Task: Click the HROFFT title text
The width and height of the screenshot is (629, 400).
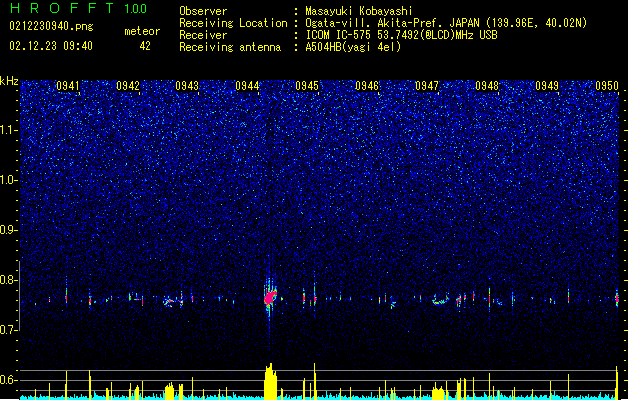Action: click(62, 8)
